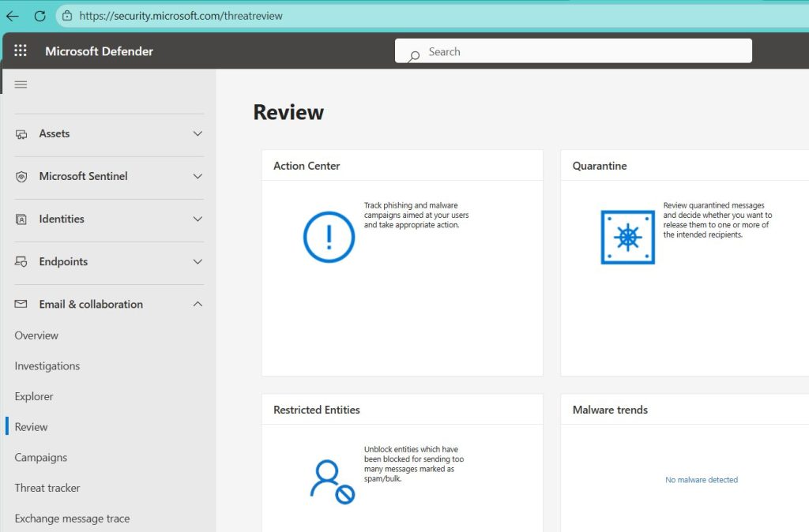Expand the Assets section chevron
This screenshot has width=809, height=532.
click(198, 134)
